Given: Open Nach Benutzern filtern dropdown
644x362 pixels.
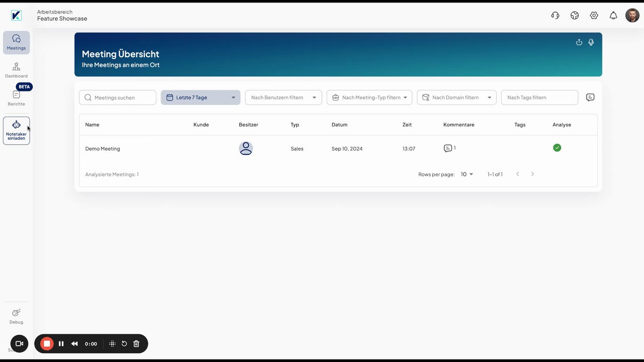Looking at the screenshot, I should pyautogui.click(x=284, y=98).
